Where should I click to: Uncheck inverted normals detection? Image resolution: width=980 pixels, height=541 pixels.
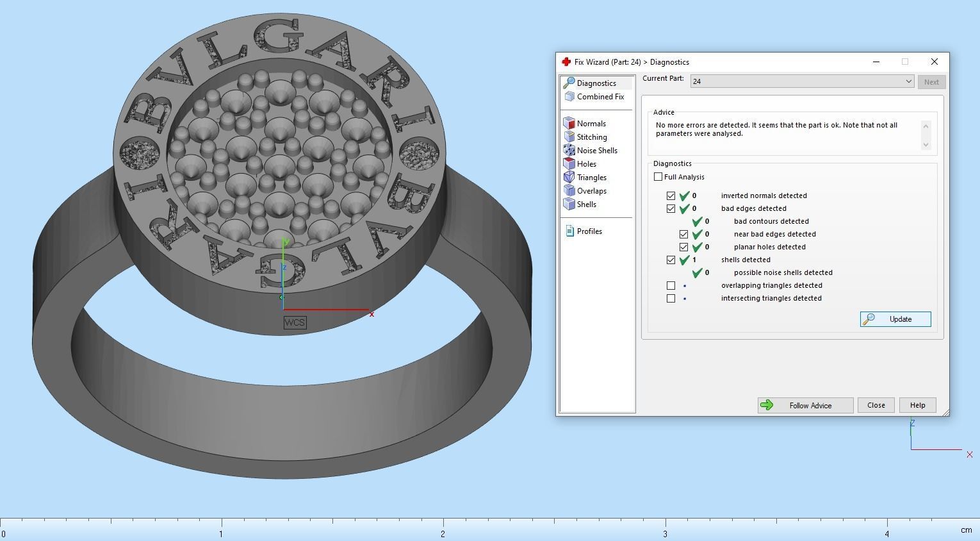point(671,196)
